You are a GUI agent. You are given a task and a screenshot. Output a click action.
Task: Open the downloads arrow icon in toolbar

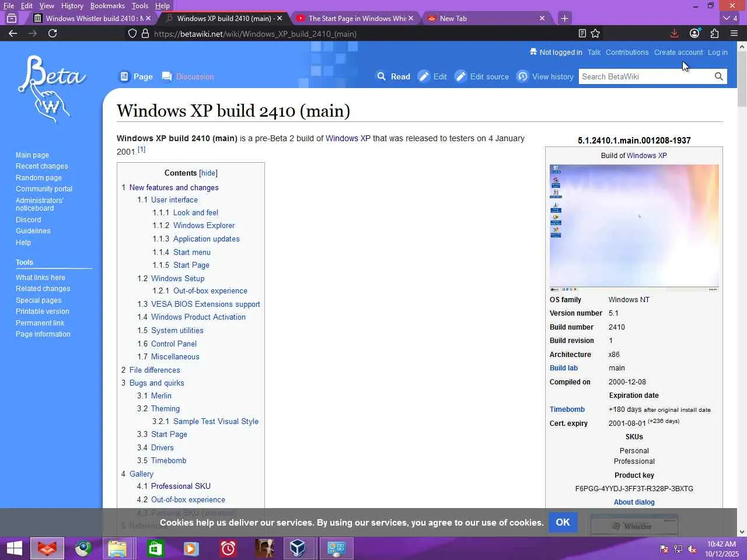pyautogui.click(x=674, y=33)
